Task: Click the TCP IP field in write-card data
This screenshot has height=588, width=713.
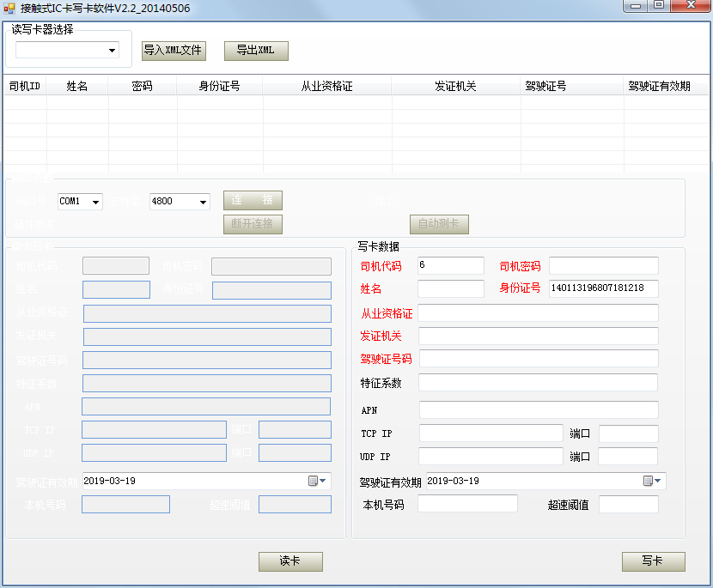Action: 491,433
